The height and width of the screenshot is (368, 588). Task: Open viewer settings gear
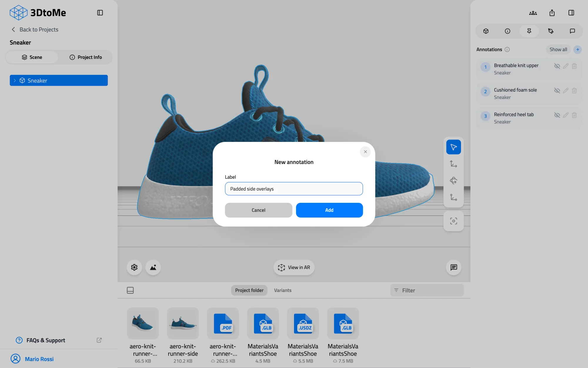tap(134, 267)
